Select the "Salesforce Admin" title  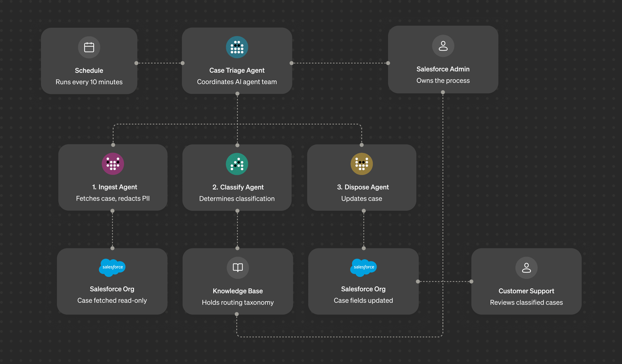tap(443, 69)
